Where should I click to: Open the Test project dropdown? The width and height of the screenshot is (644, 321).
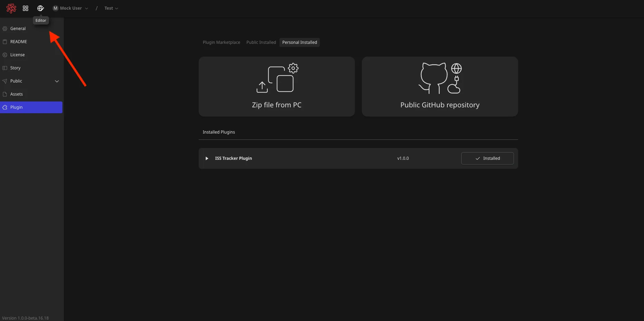coord(111,8)
